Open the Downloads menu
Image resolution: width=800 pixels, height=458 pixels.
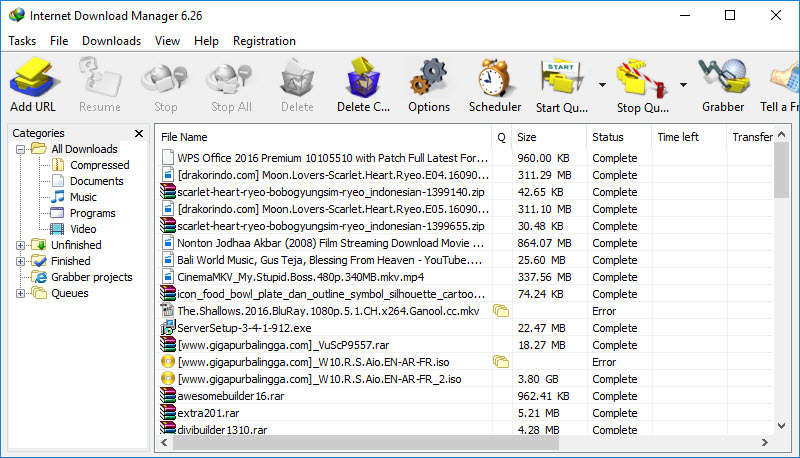coord(111,41)
